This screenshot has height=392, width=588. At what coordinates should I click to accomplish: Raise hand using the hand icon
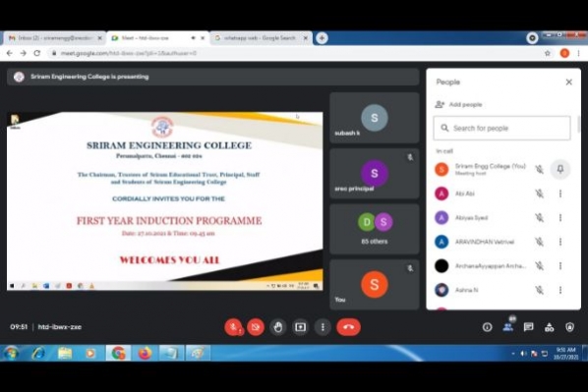click(x=278, y=327)
